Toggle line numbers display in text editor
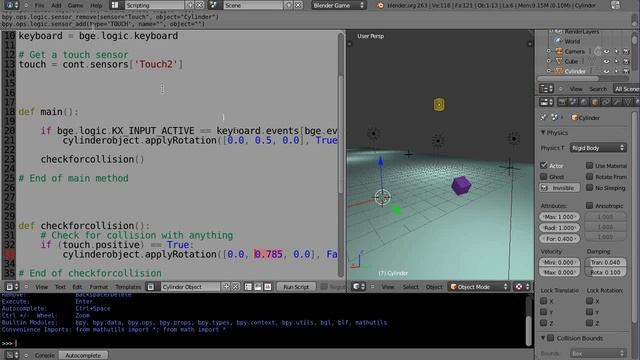Viewport: 640px width, 360px height. (248, 287)
